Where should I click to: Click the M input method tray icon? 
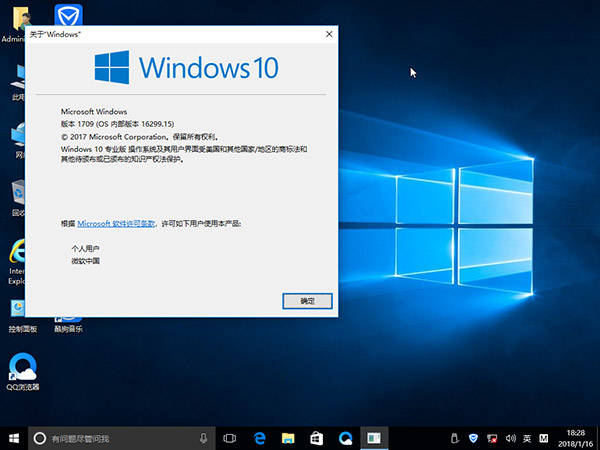[543, 438]
